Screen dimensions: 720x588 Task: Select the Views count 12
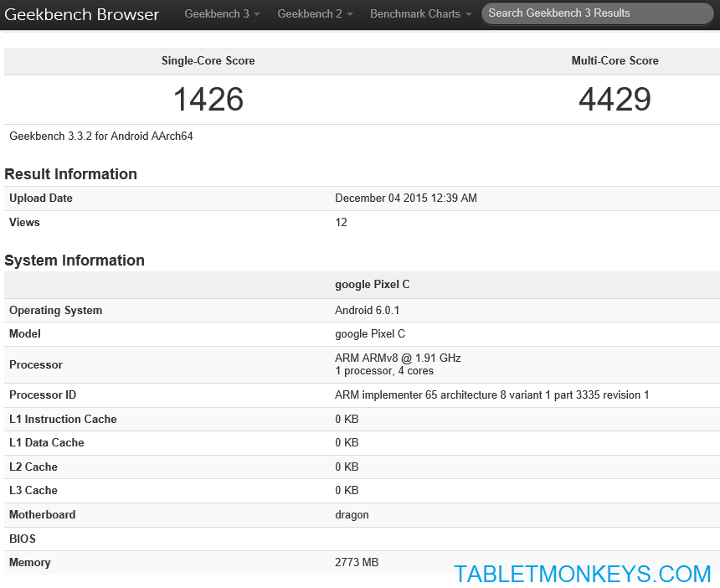(341, 222)
